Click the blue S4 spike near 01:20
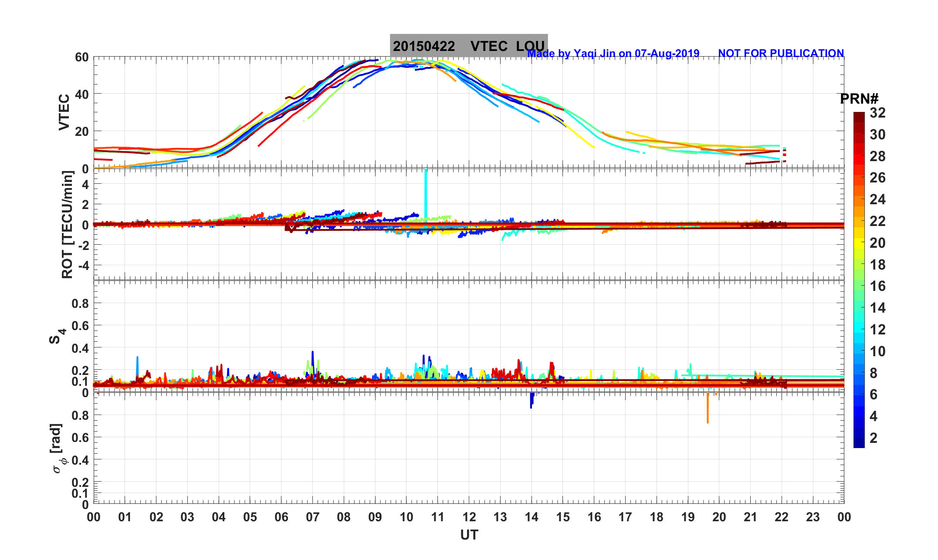 click(x=137, y=366)
